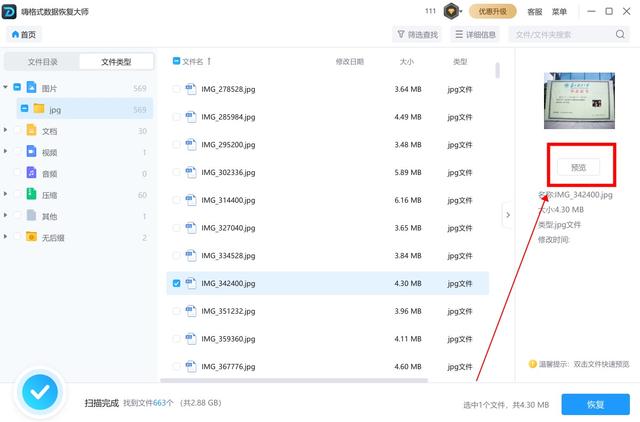Click the 文档 category icon
This screenshot has height=422, width=640.
coord(31,130)
